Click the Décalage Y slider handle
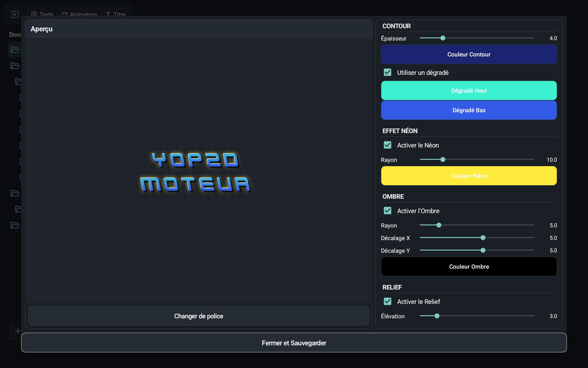 (x=483, y=250)
